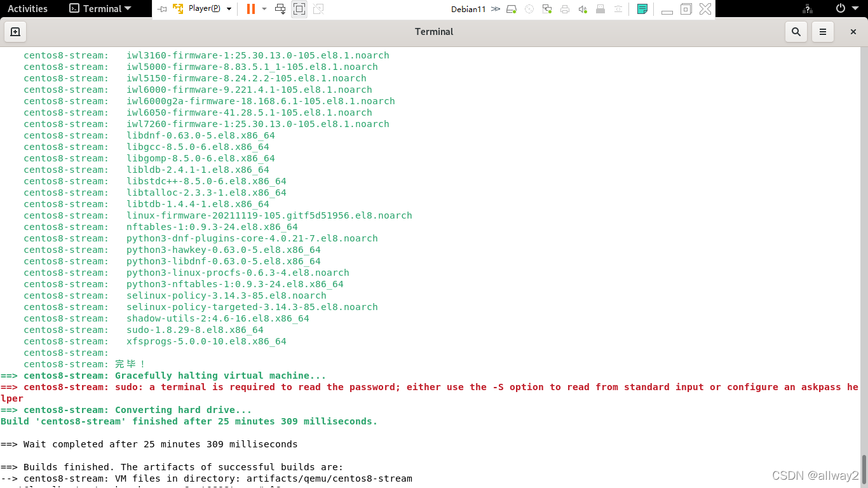Click the sound card device icon
The image size is (868, 488).
click(583, 9)
